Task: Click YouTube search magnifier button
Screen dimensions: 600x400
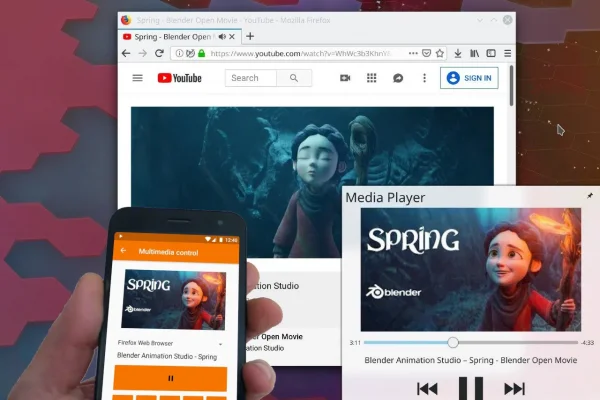Action: [294, 78]
